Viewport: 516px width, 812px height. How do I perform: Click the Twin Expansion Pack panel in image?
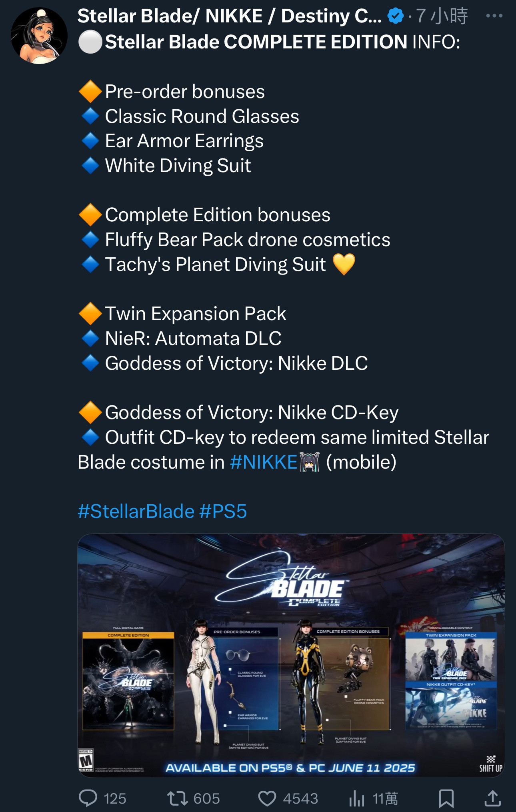[451, 656]
